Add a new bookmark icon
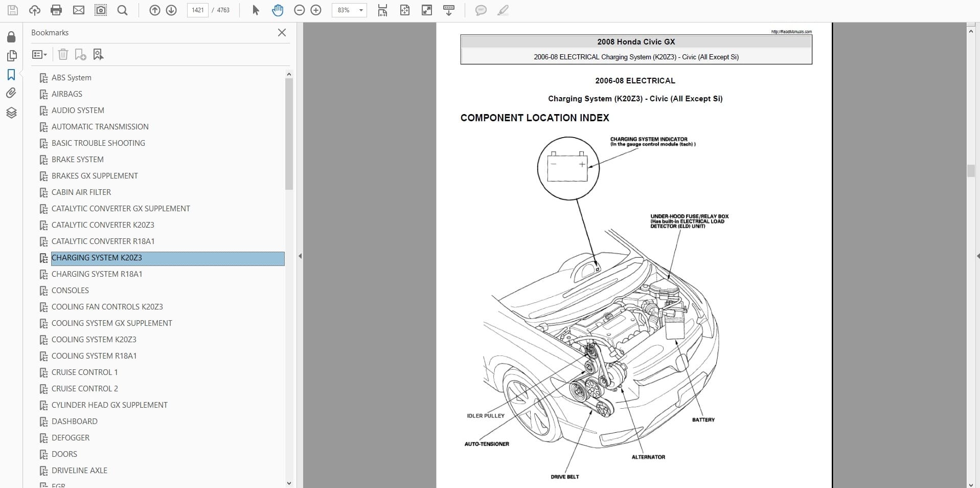980x488 pixels. tap(80, 54)
